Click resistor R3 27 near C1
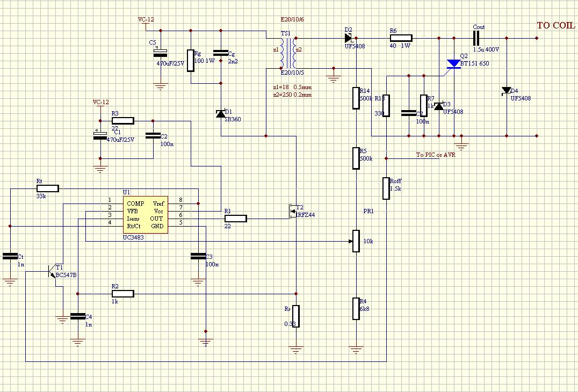The height and width of the screenshot is (392, 578). click(123, 120)
